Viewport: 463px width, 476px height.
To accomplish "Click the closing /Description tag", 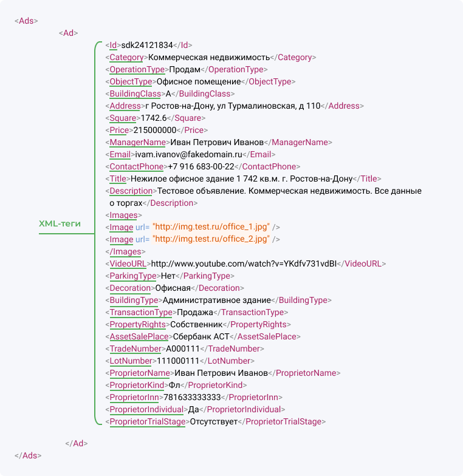I will tap(170, 203).
